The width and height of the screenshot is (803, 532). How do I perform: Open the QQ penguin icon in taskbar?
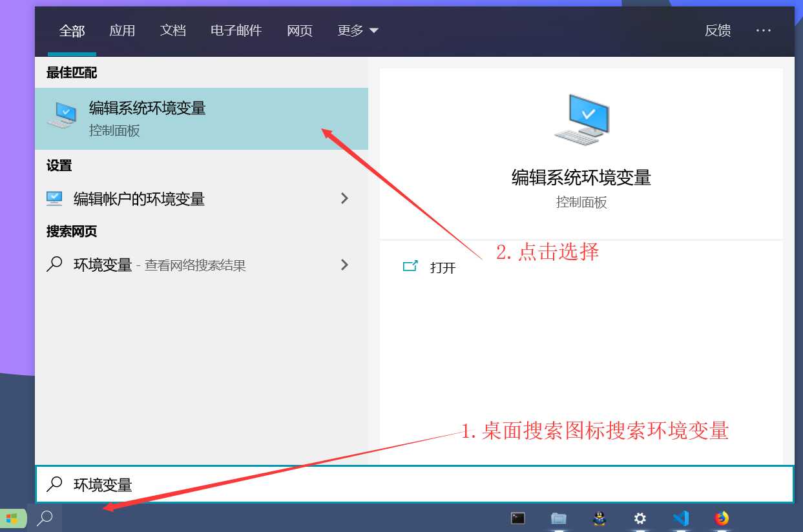click(600, 518)
